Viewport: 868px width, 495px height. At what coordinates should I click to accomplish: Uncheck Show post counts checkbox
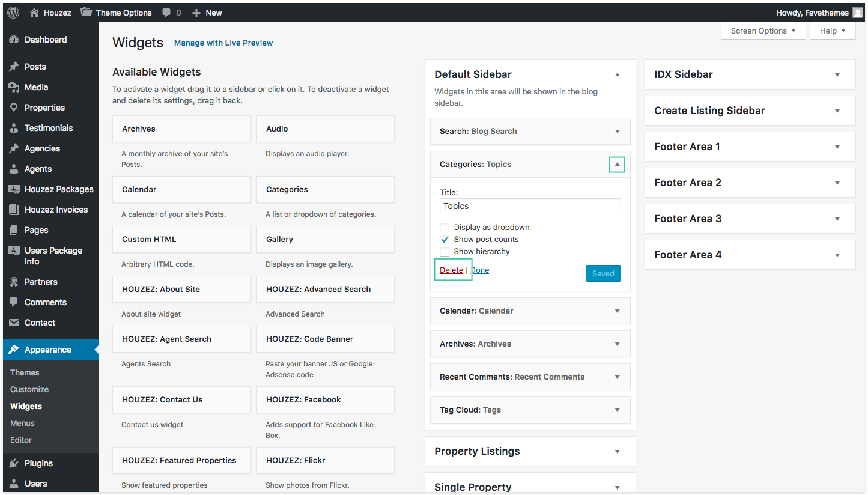tap(445, 239)
